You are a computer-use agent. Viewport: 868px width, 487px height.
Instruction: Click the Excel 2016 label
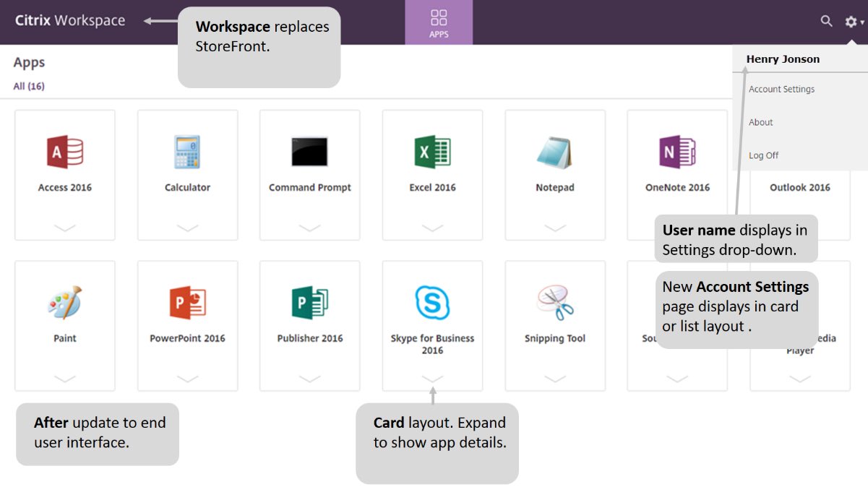(432, 187)
